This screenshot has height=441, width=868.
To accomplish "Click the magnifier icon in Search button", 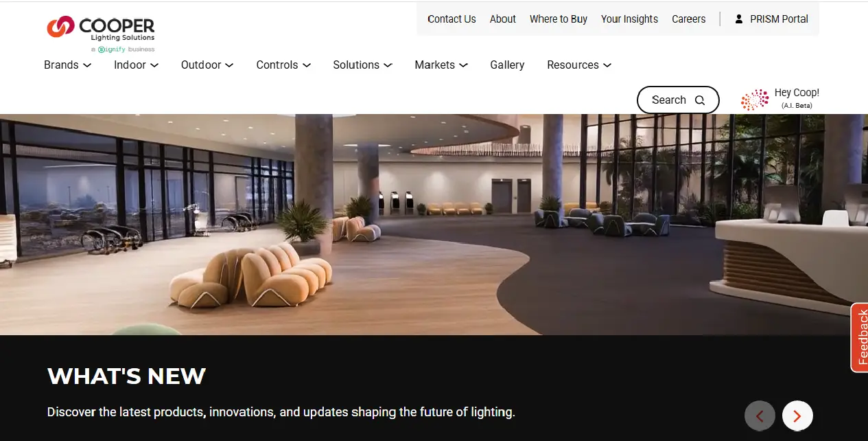I will click(700, 100).
